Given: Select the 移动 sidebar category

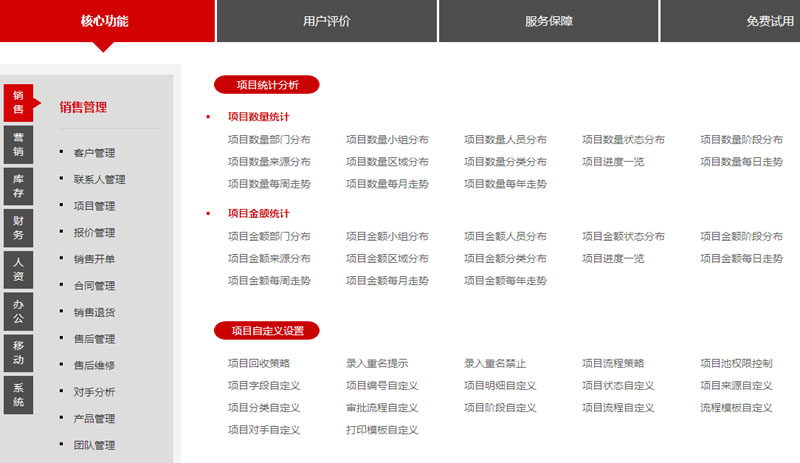Looking at the screenshot, I should (x=18, y=352).
